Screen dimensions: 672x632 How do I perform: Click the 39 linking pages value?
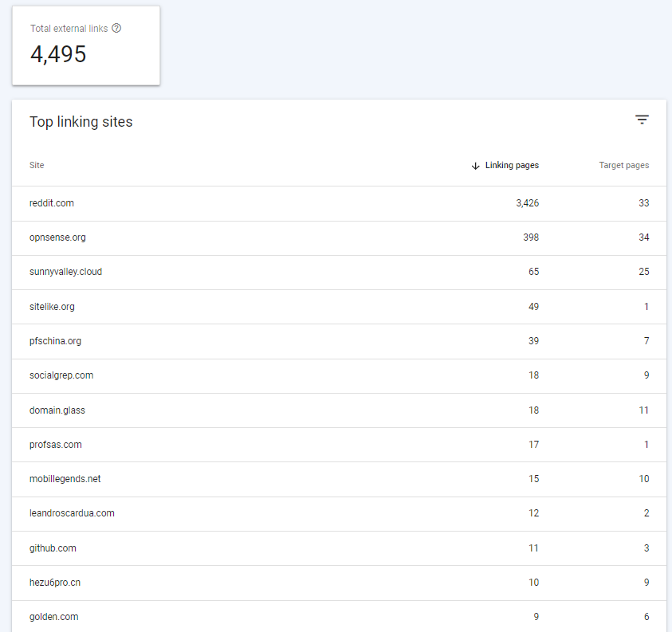[533, 341]
